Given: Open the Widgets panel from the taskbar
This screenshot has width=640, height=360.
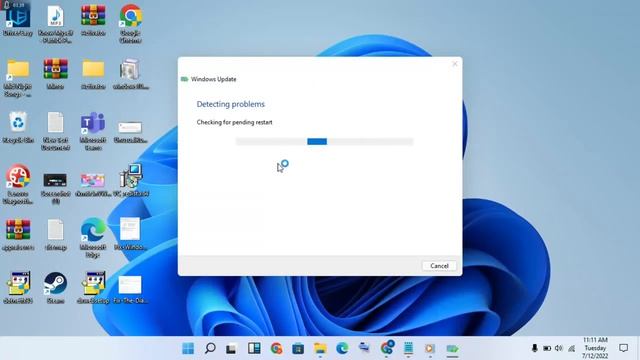Looking at the screenshot, I should click(x=254, y=348).
